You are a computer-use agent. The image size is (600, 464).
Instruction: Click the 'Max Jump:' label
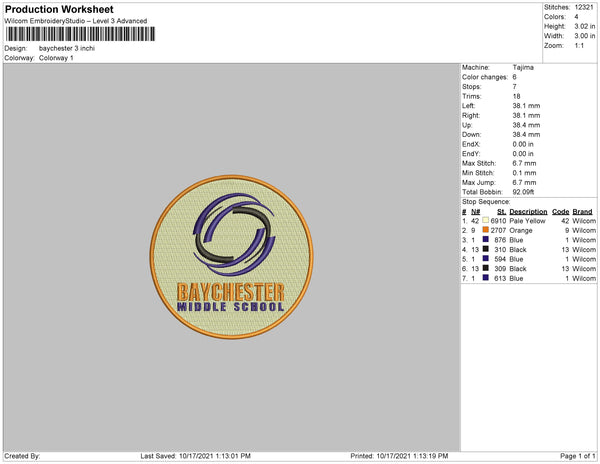pyautogui.click(x=479, y=182)
